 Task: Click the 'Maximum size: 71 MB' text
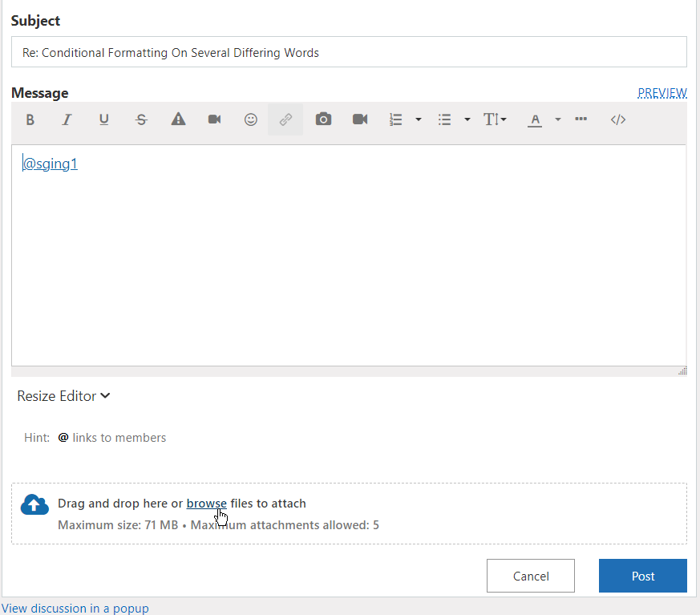[118, 525]
